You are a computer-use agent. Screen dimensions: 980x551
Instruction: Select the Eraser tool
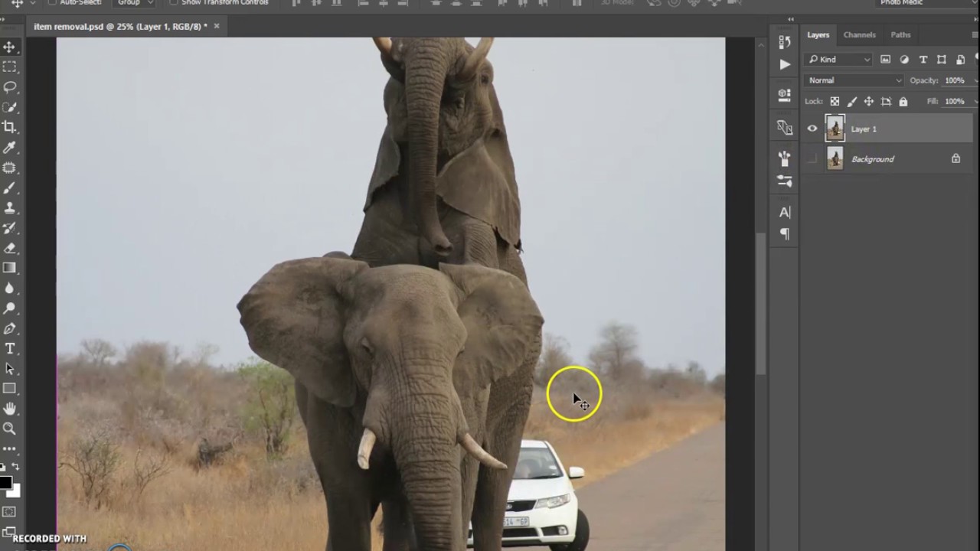click(x=10, y=248)
